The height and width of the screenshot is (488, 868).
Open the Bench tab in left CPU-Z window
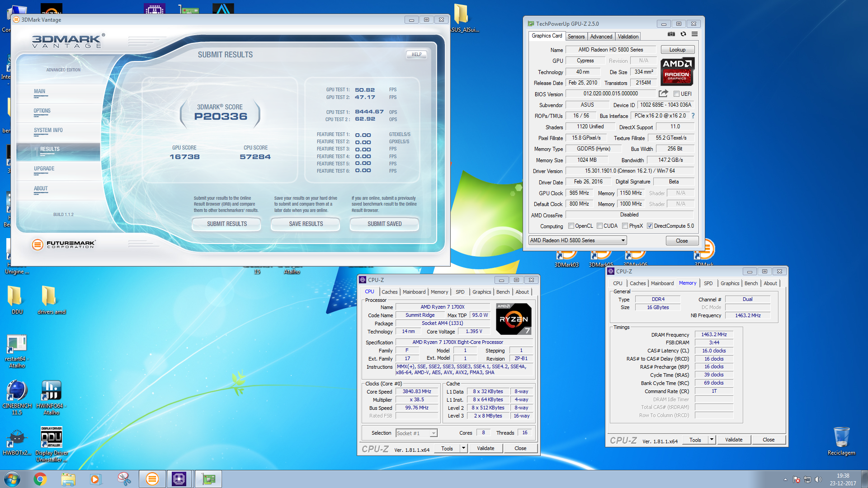(503, 292)
